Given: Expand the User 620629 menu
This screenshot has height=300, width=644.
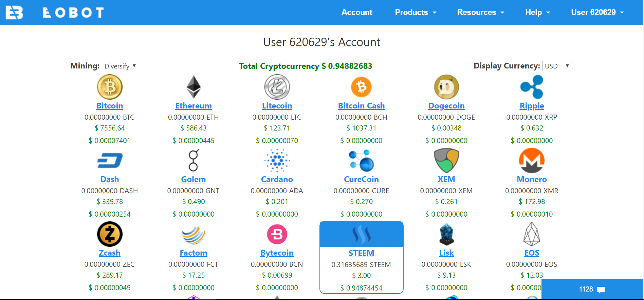Looking at the screenshot, I should point(597,13).
